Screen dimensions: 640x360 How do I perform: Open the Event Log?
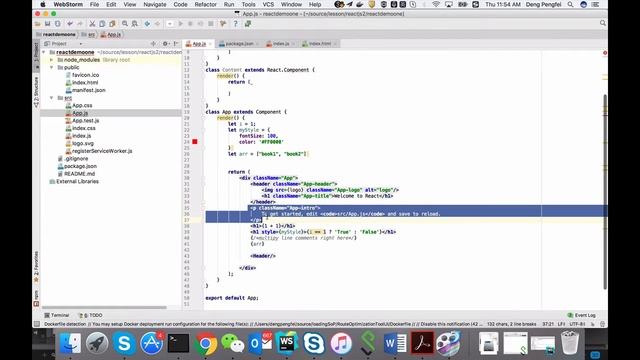point(581,315)
